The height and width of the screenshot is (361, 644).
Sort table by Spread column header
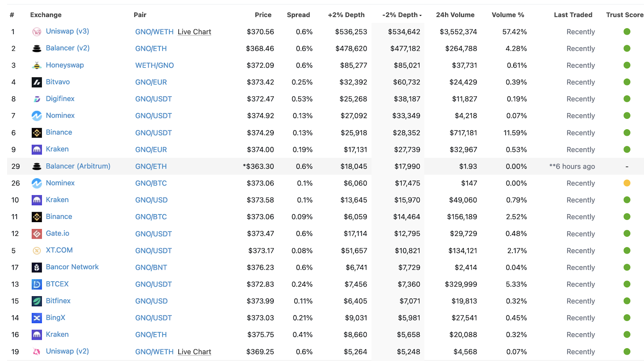[298, 15]
